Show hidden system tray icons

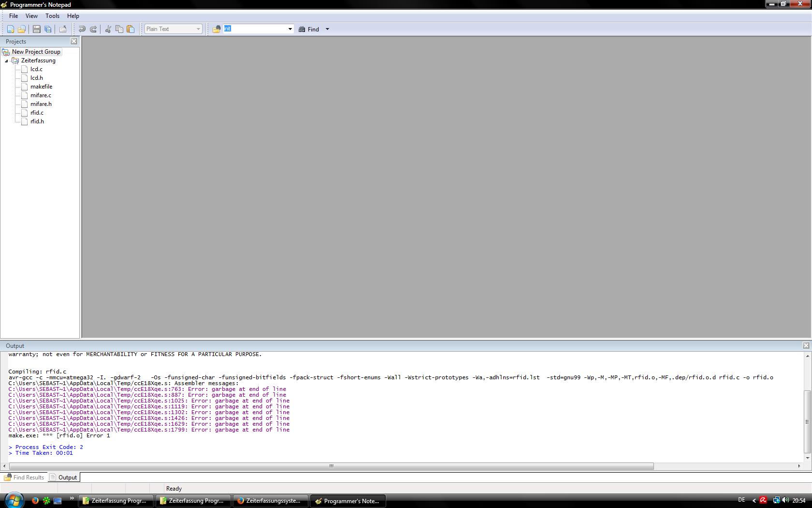(754, 501)
